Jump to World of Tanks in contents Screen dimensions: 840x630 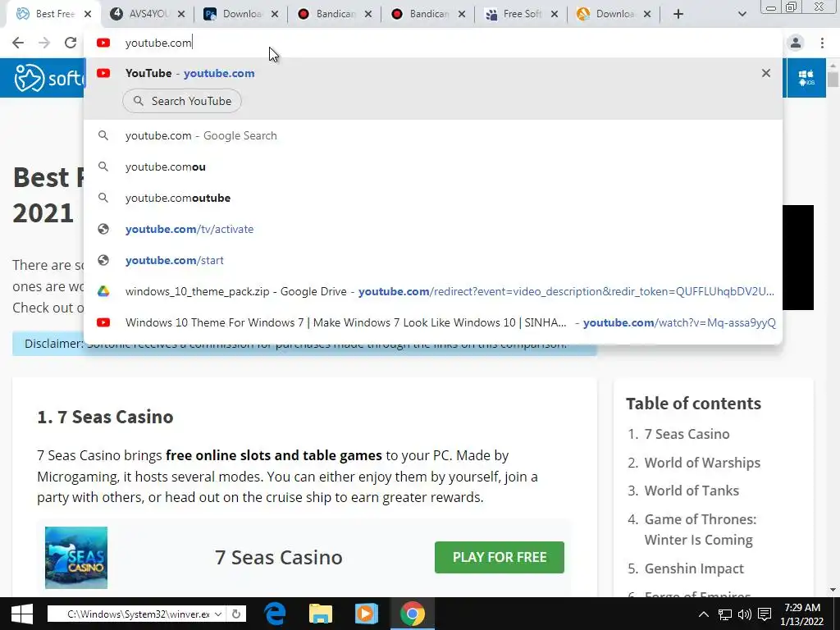pyautogui.click(x=692, y=491)
